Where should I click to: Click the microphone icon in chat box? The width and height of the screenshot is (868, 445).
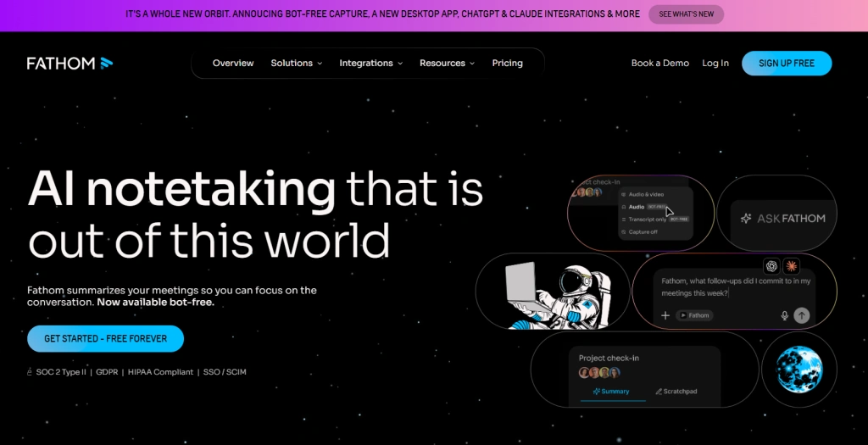784,315
